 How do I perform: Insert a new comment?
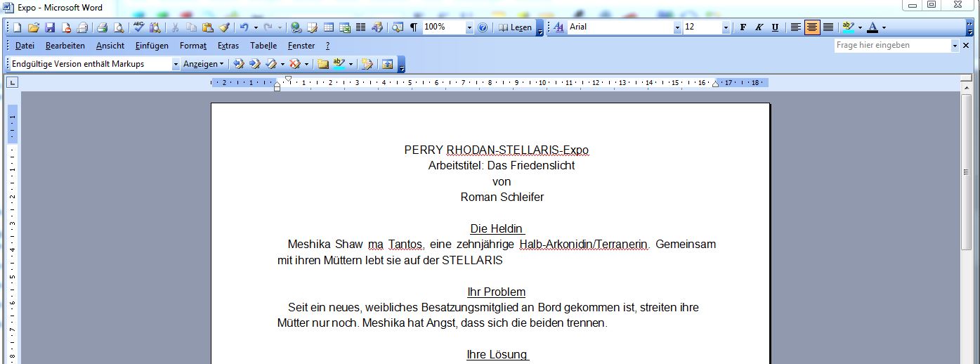tap(323, 64)
